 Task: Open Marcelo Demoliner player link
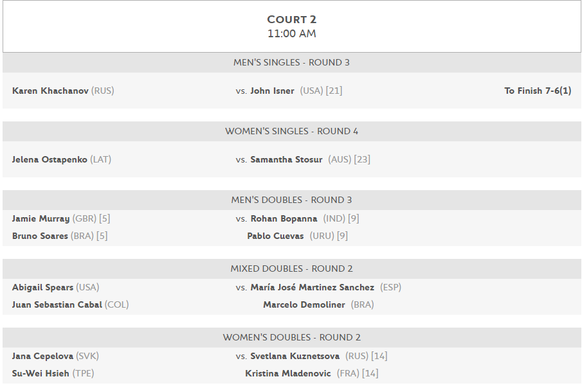tap(304, 305)
